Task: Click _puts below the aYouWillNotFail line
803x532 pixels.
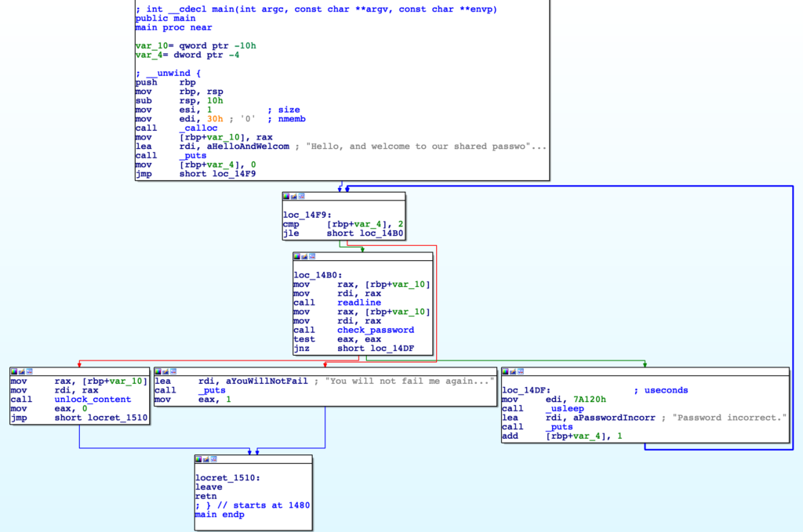Action: tap(212, 390)
